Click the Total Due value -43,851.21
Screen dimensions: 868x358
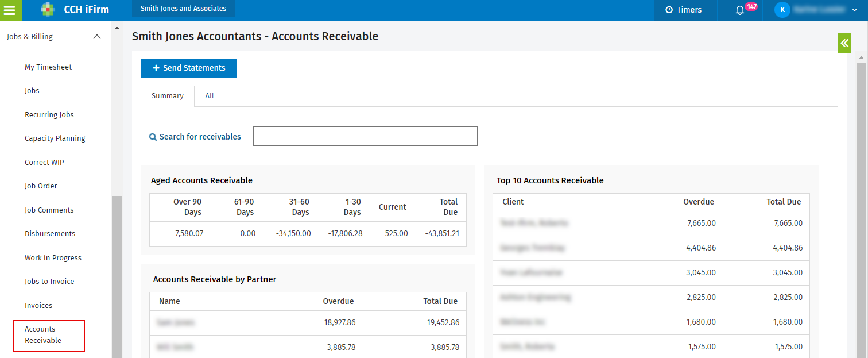click(x=442, y=234)
